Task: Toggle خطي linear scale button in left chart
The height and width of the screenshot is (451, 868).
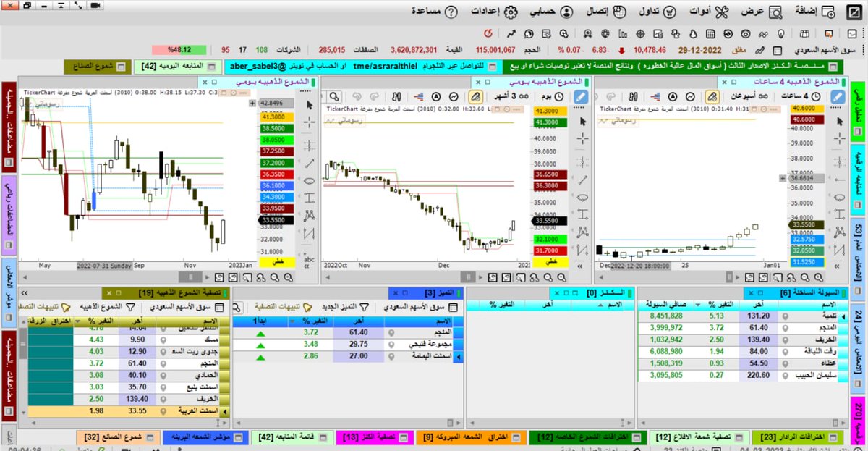Action: (x=278, y=261)
